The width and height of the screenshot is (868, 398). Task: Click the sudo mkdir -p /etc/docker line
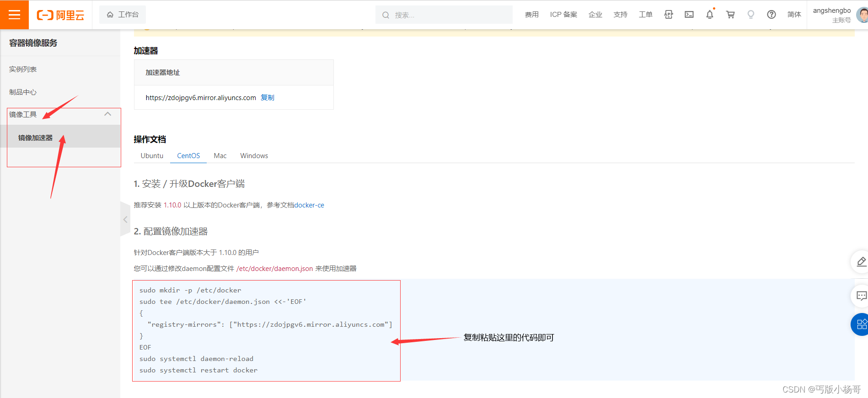pos(190,290)
